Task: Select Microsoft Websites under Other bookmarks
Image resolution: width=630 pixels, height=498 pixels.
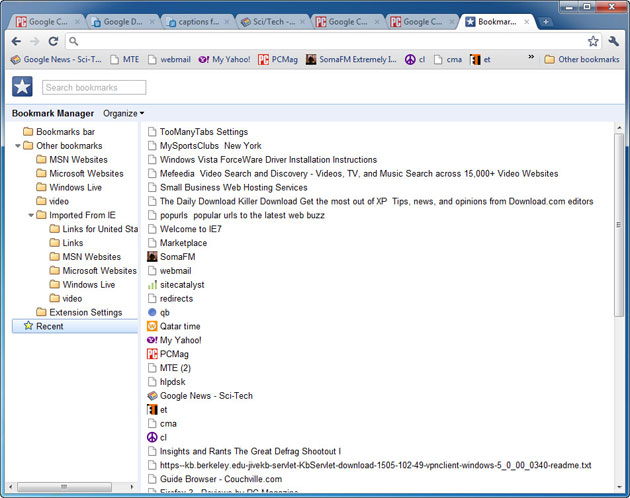Action: pos(80,173)
